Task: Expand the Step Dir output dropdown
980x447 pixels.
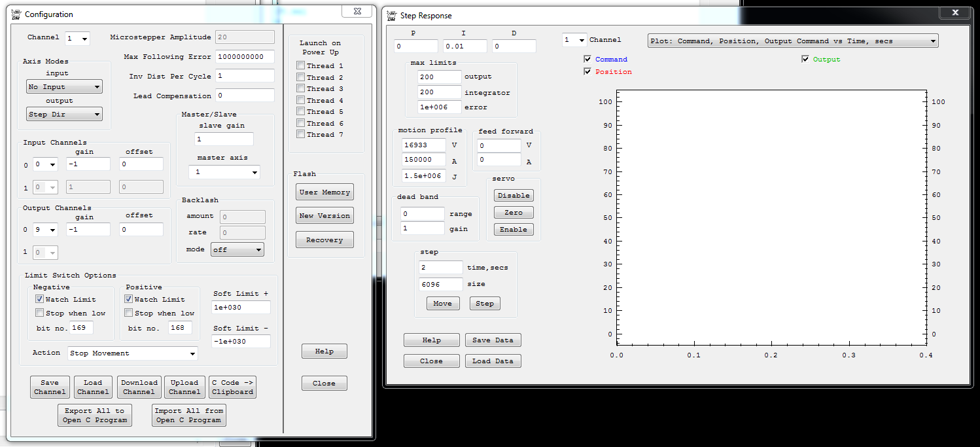Action: [65, 115]
